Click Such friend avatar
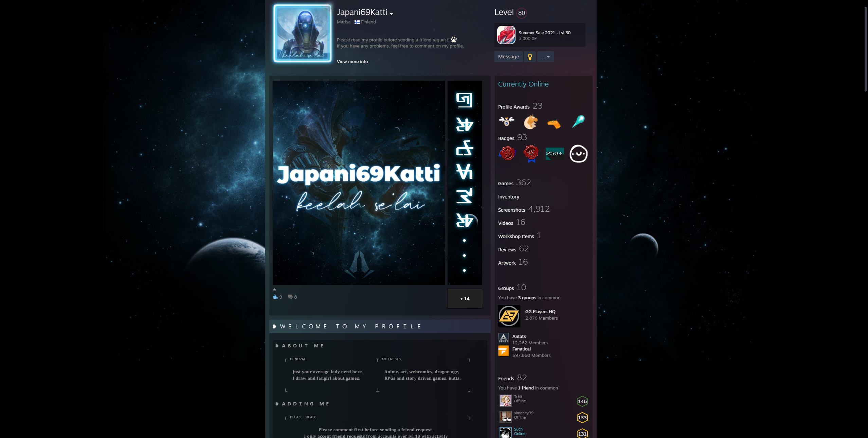 (x=505, y=433)
